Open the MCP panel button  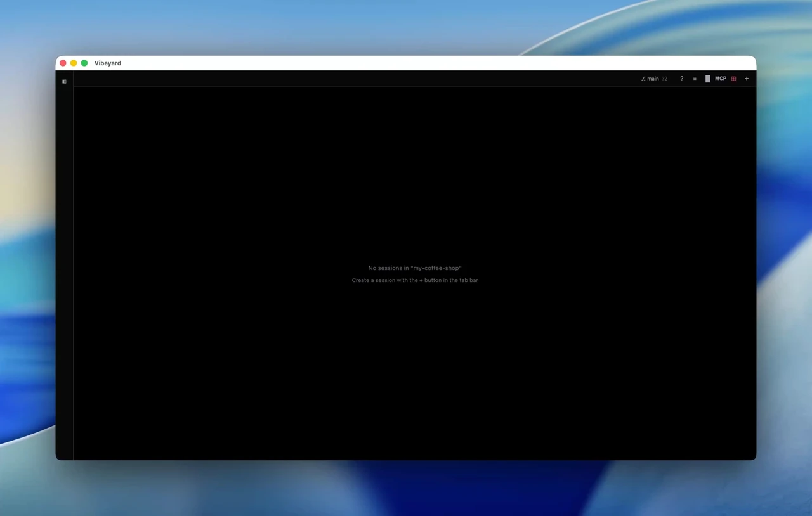[x=721, y=79]
